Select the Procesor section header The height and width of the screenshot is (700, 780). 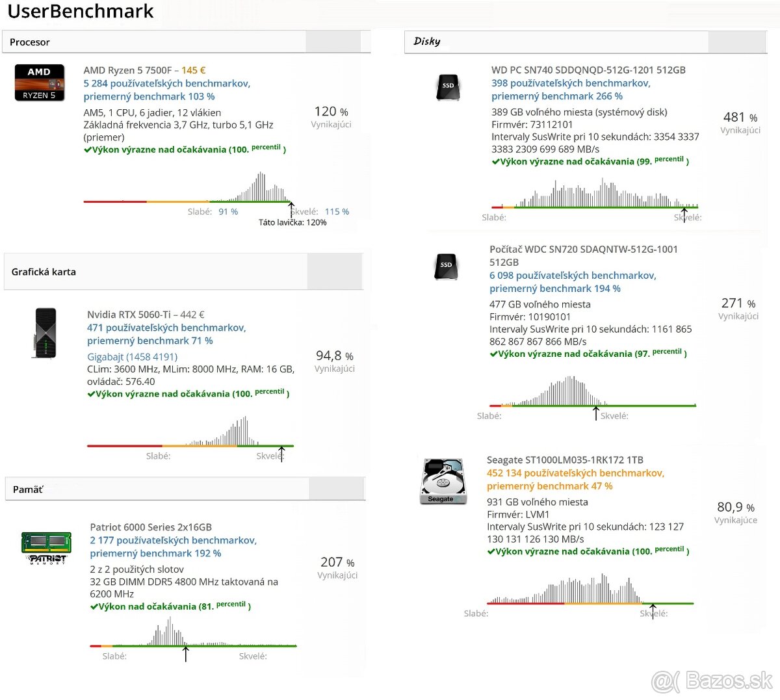[30, 42]
